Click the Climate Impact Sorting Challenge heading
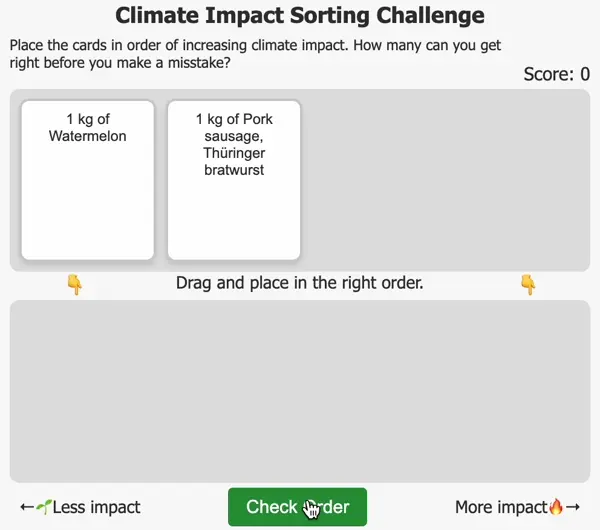The width and height of the screenshot is (600, 530). (x=300, y=16)
